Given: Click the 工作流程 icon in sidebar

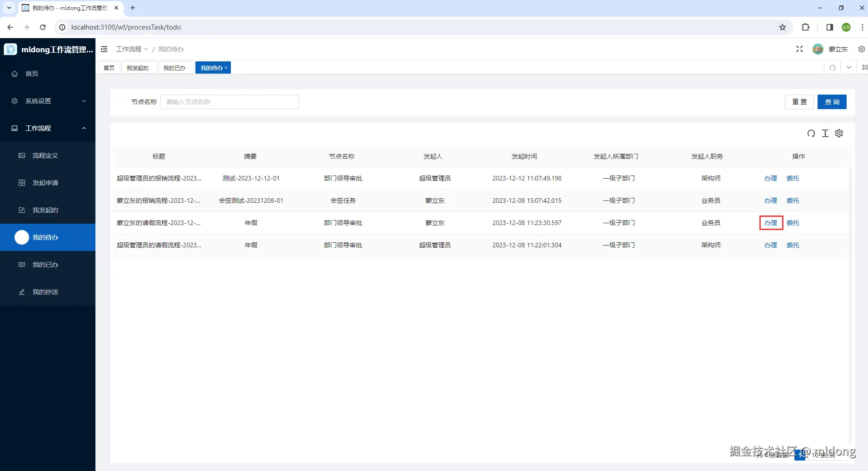Looking at the screenshot, I should click(15, 128).
